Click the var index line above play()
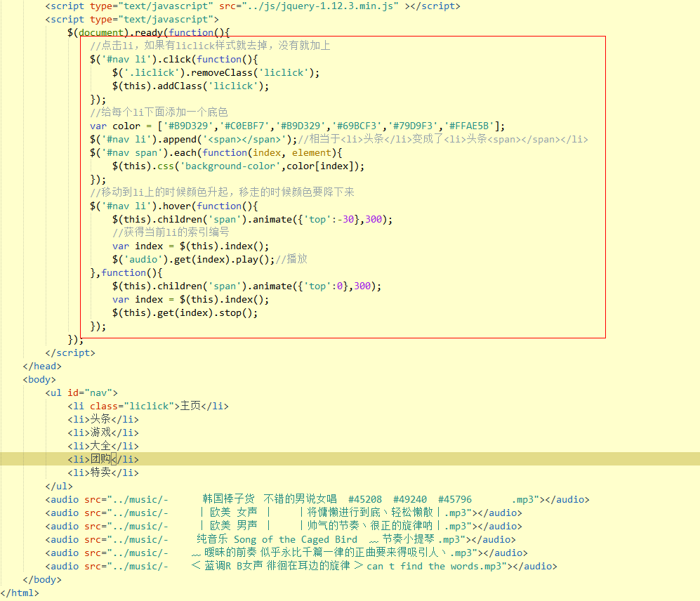 191,246
